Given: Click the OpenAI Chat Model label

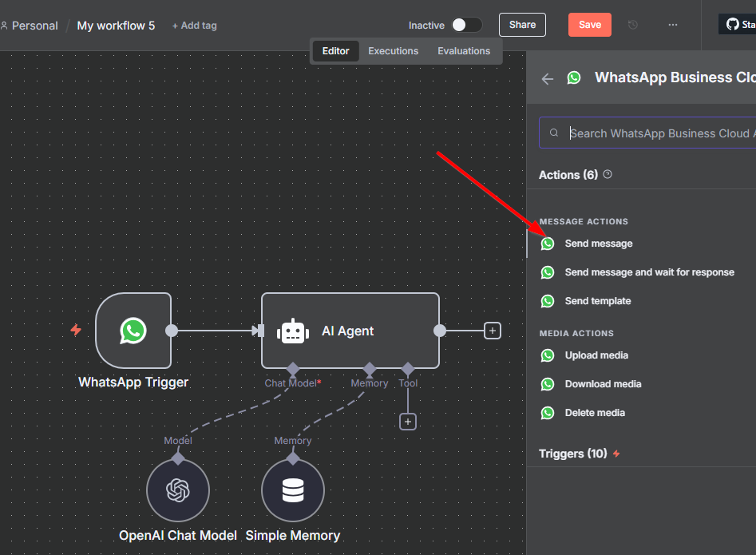Looking at the screenshot, I should pyautogui.click(x=178, y=535).
